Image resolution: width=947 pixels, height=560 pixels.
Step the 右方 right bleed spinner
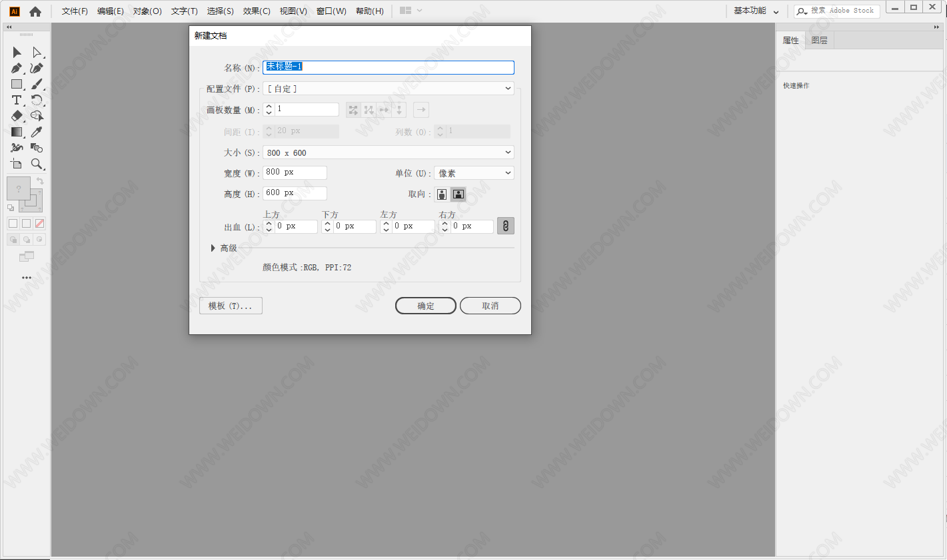pos(445,226)
